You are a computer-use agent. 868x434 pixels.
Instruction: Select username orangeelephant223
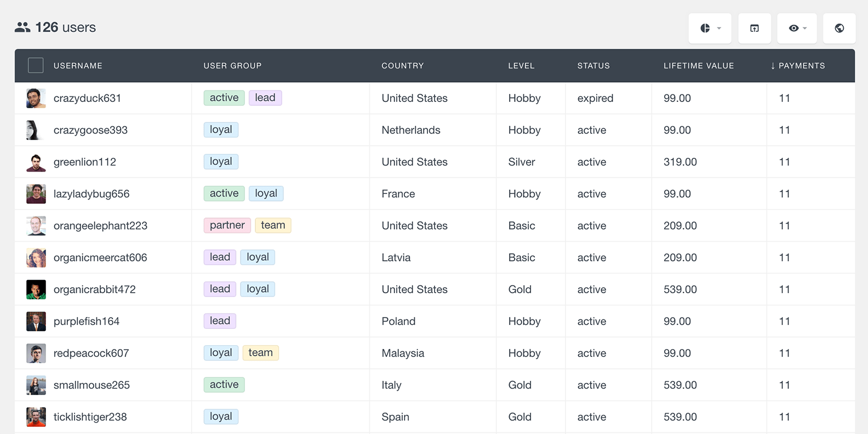(x=100, y=225)
